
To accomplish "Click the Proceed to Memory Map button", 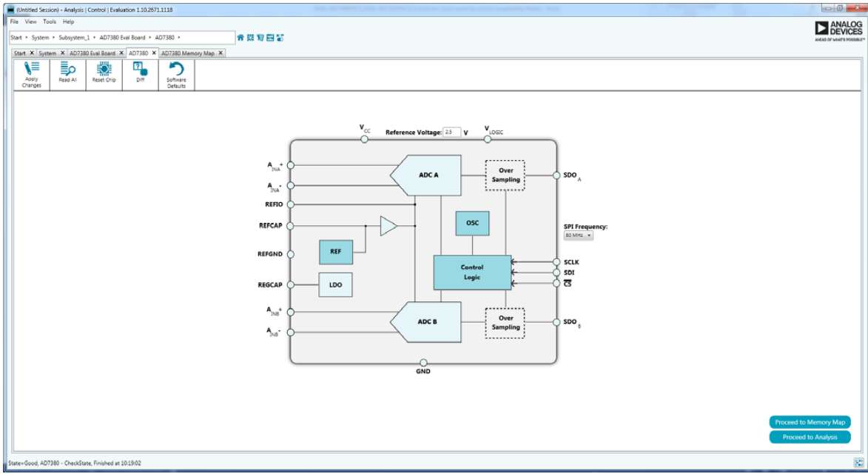I will (x=810, y=422).
